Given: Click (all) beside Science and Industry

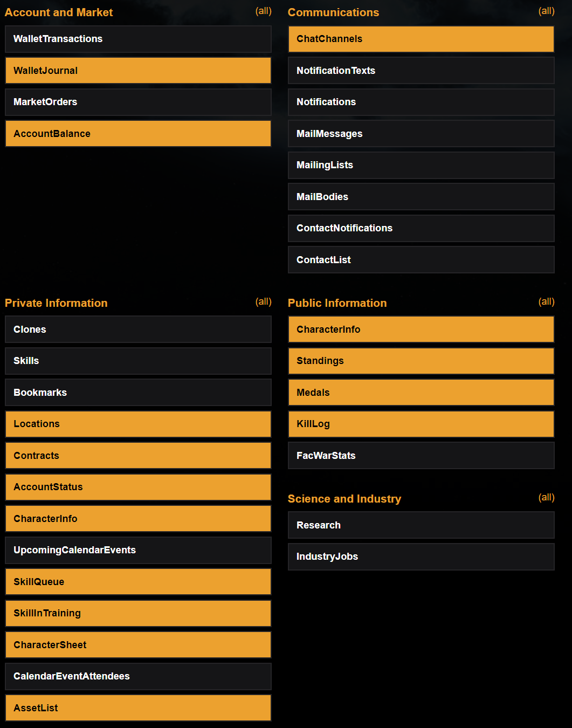Looking at the screenshot, I should 546,498.
